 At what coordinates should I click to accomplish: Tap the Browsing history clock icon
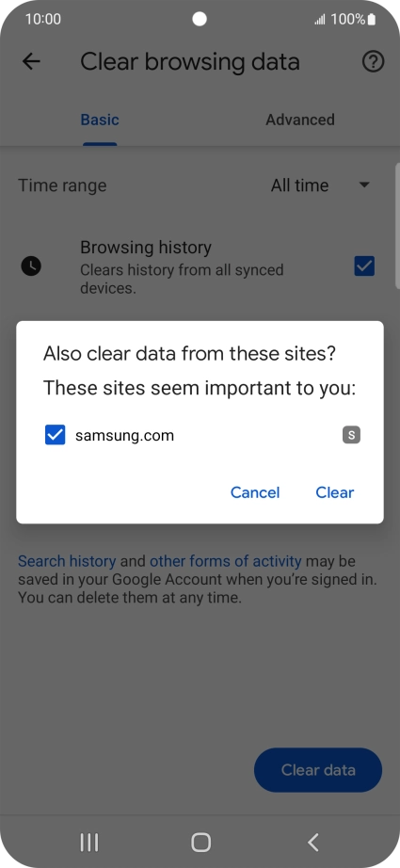click(x=31, y=266)
